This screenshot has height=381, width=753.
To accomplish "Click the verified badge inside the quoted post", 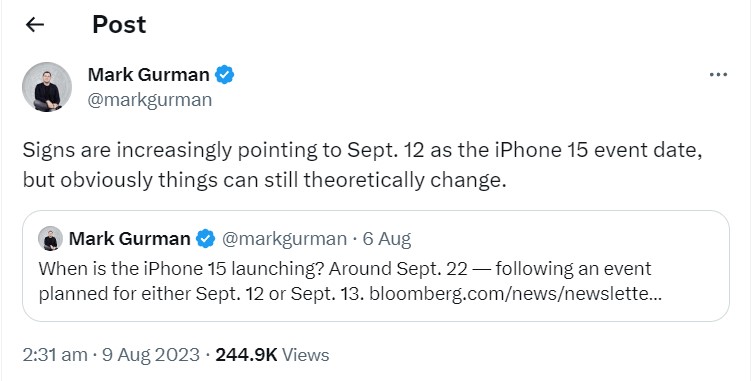I will (x=206, y=239).
